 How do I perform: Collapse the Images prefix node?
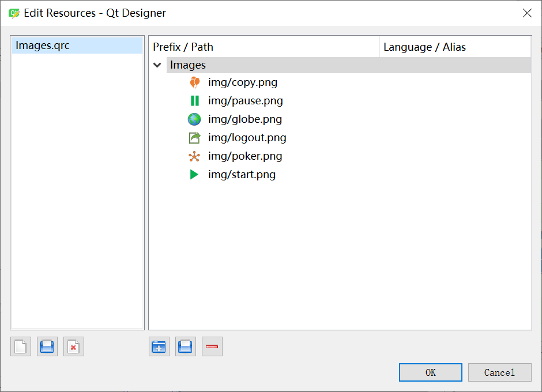click(x=157, y=65)
